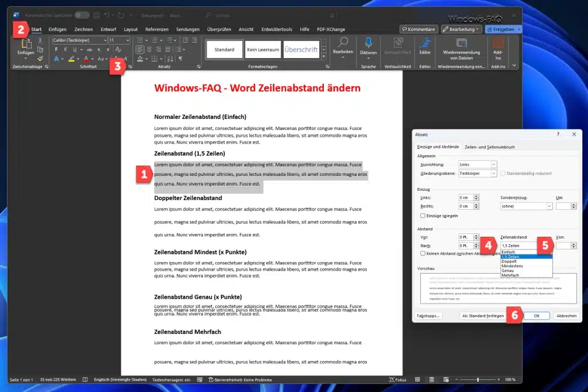Click the Diktieren microphone icon
The height and width of the screenshot is (392, 588).
pos(368,43)
